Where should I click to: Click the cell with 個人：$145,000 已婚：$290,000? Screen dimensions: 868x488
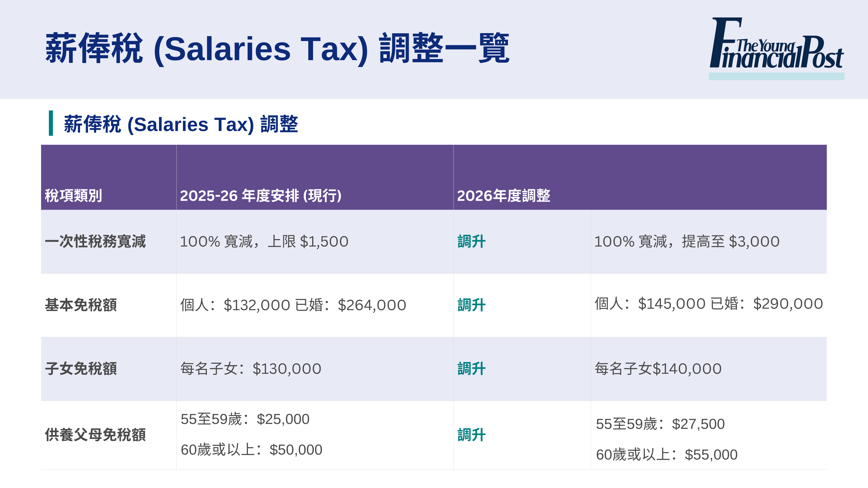point(708,304)
